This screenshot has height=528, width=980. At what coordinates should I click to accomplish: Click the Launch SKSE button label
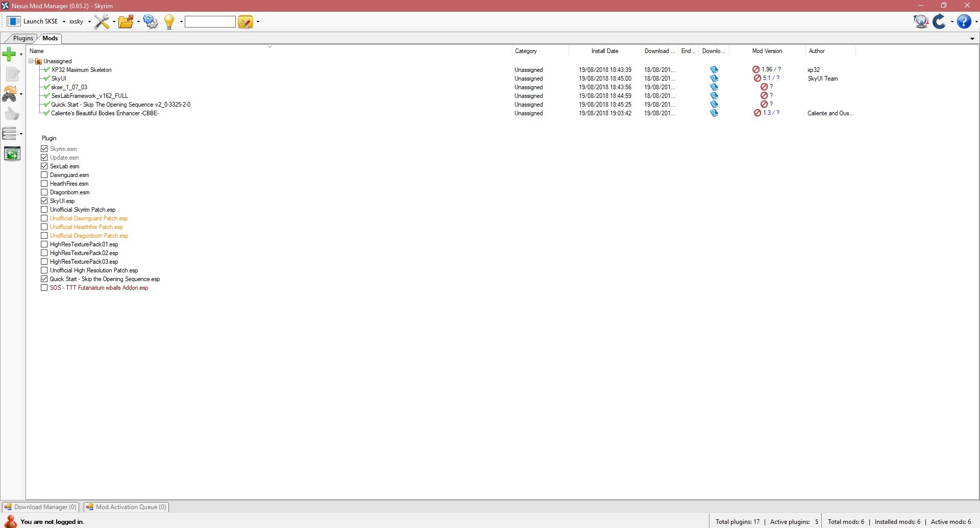41,21
